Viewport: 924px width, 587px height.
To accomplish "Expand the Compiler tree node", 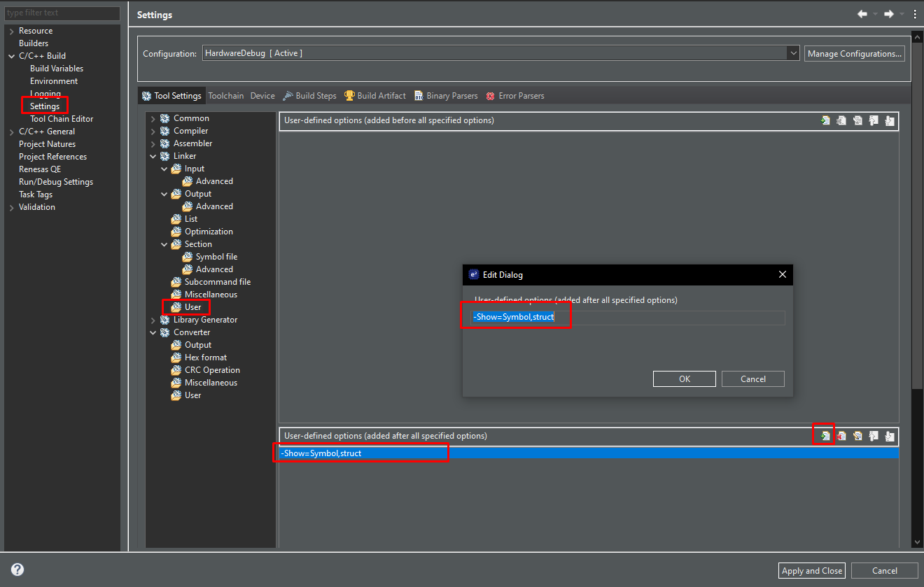I will point(153,131).
